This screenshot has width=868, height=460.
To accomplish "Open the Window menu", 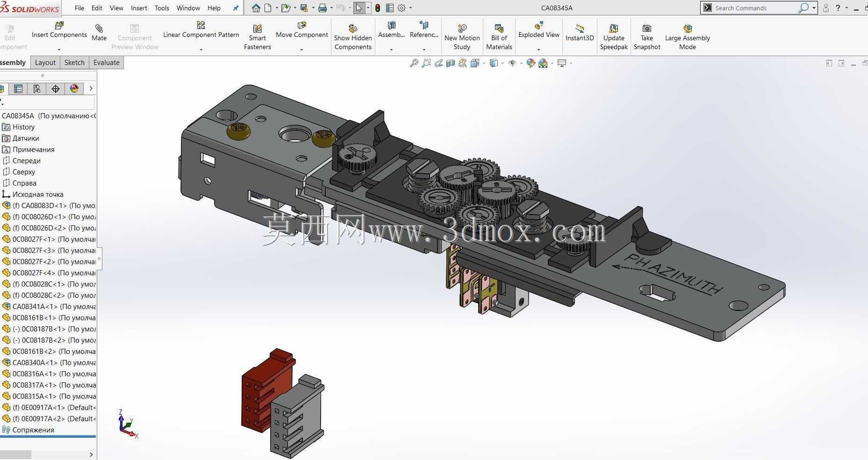I will coord(188,8).
